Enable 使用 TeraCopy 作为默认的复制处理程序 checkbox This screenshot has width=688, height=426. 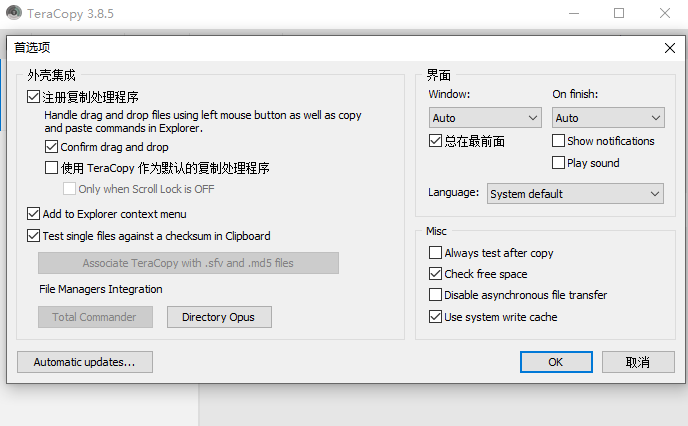point(51,167)
